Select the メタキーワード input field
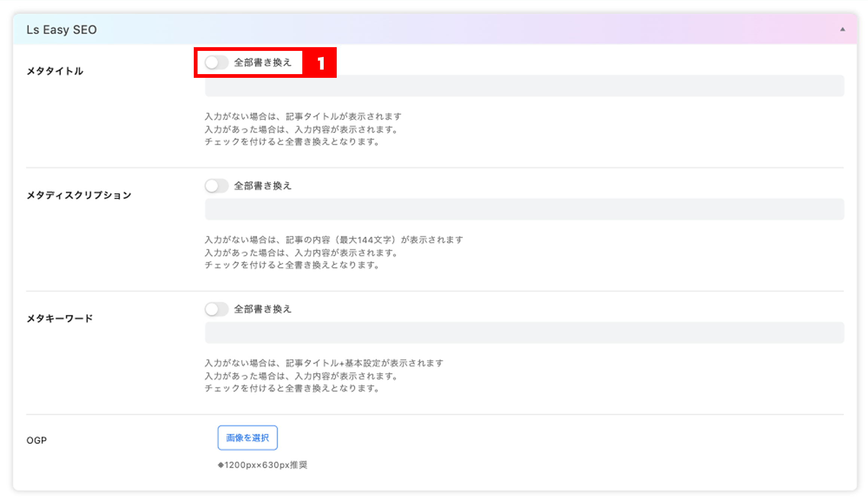The image size is (868, 500). coord(524,333)
